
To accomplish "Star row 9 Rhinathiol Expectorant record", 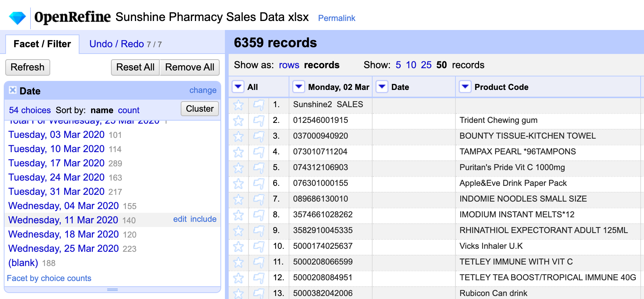I will [x=238, y=231].
